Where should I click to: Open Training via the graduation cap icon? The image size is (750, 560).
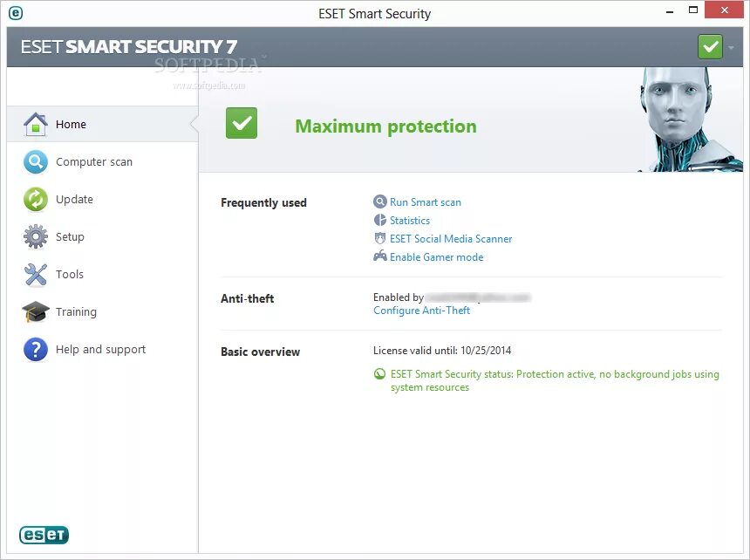(35, 311)
